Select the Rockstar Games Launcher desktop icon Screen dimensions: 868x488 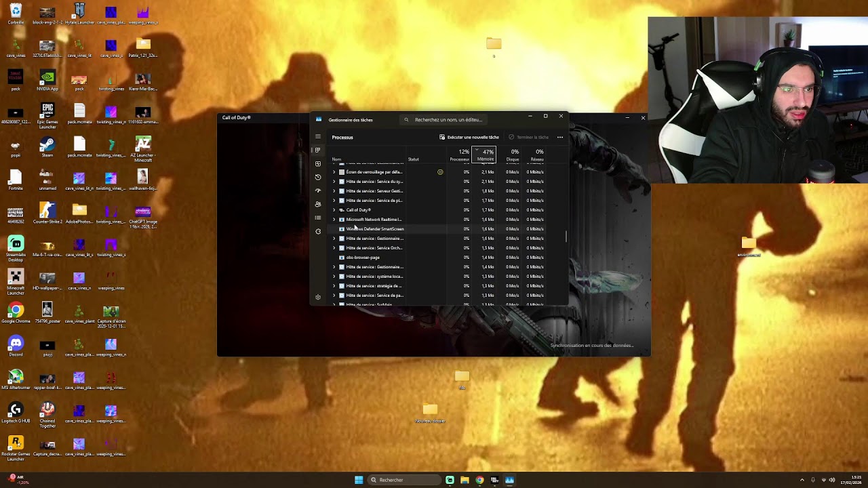[16, 447]
